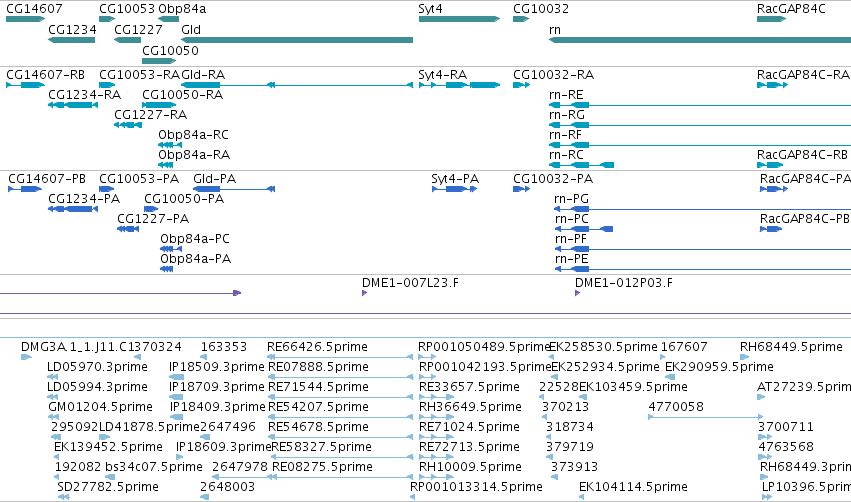The width and height of the screenshot is (851, 502).
Task: Click transcript label RacGAP84C-RA
Action: tap(803, 74)
